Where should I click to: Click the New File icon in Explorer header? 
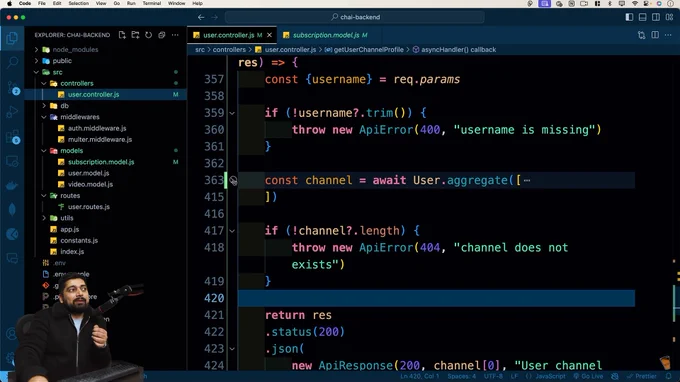click(x=122, y=35)
